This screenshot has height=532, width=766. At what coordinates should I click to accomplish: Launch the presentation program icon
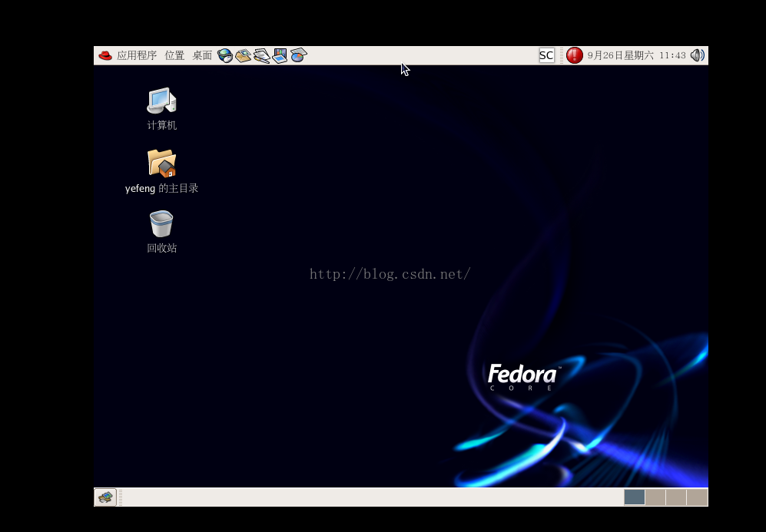pos(280,55)
